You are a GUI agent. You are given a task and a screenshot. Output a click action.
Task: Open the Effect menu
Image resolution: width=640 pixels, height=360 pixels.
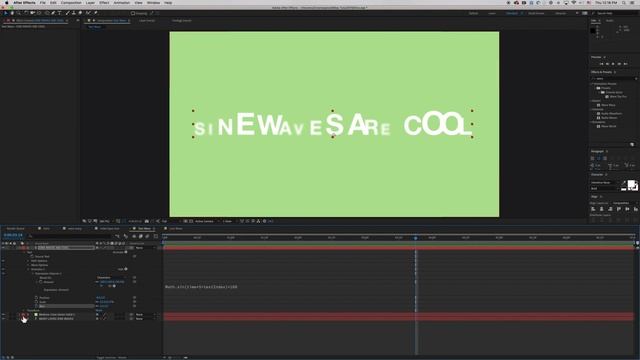click(104, 2)
